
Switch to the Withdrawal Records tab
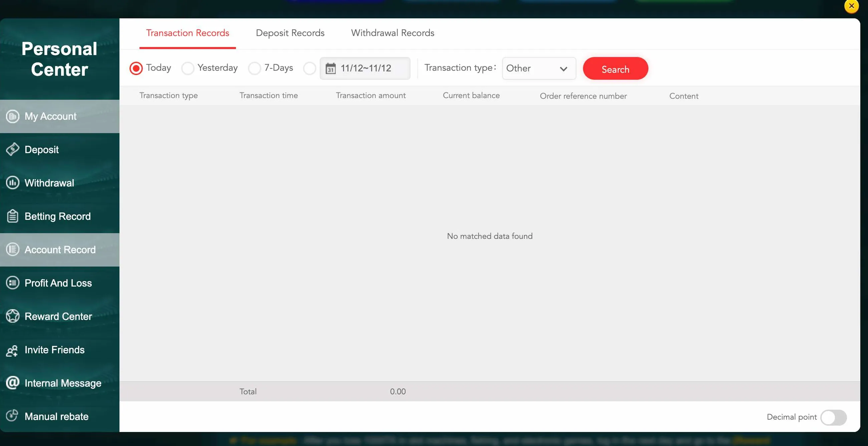coord(392,33)
